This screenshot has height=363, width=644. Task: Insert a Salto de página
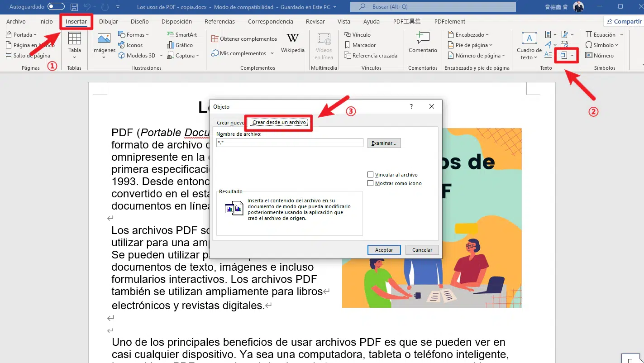tap(28, 55)
